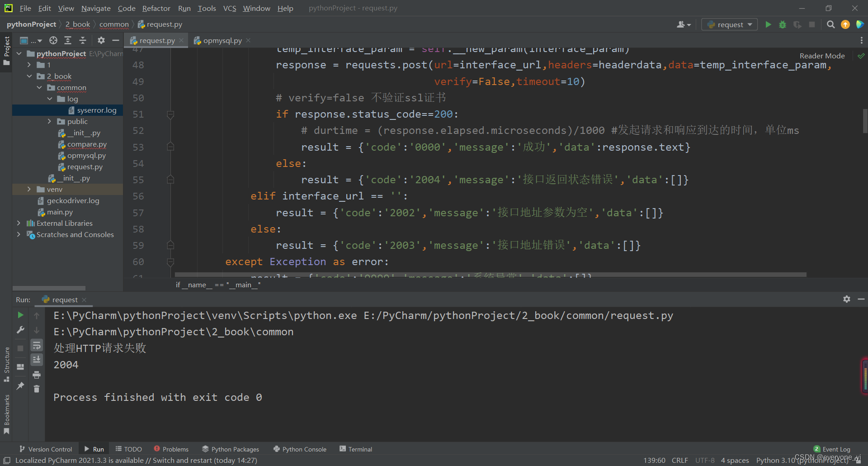Open the request run configuration dropdown
The height and width of the screenshot is (466, 868).
coord(730,24)
